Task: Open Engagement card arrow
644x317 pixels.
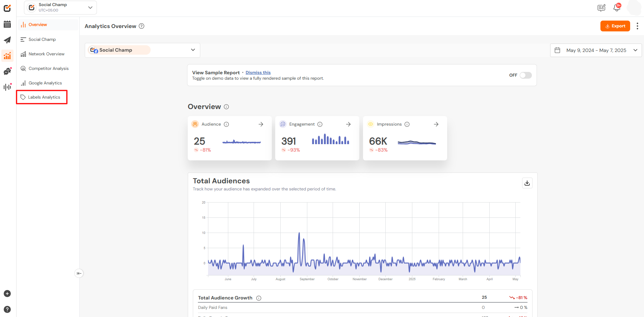Action: coord(348,124)
